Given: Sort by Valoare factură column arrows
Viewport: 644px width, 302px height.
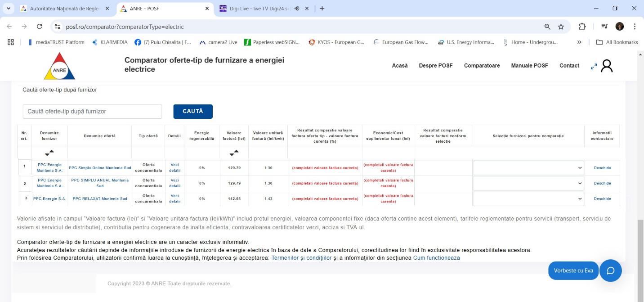Looking at the screenshot, I should (234, 153).
